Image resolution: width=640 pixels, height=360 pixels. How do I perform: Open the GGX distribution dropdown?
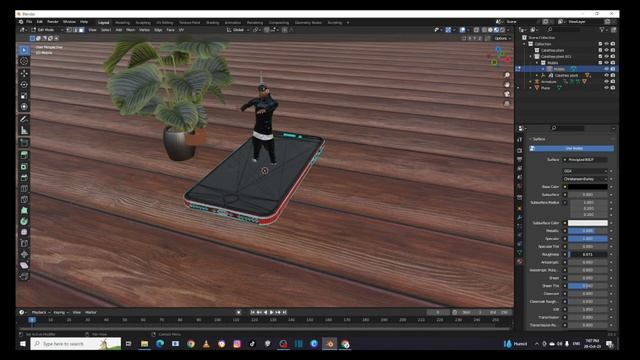(585, 171)
